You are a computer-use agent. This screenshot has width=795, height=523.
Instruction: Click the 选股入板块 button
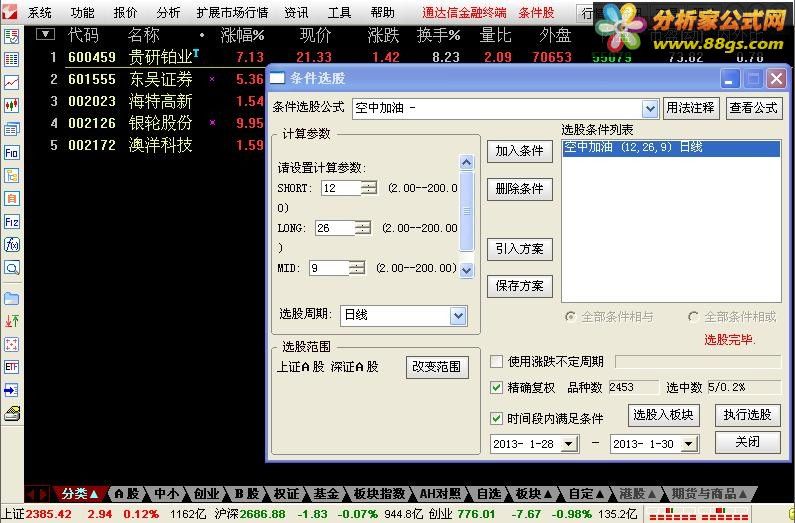[664, 416]
